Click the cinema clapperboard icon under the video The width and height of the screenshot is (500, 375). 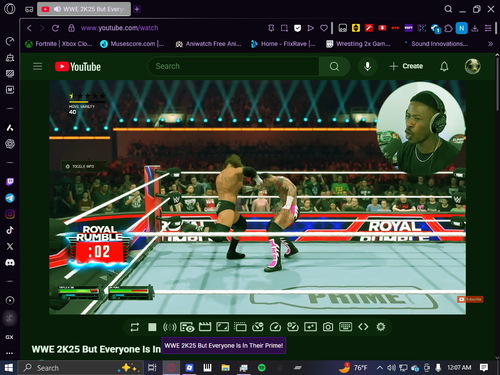pyautogui.click(x=205, y=327)
